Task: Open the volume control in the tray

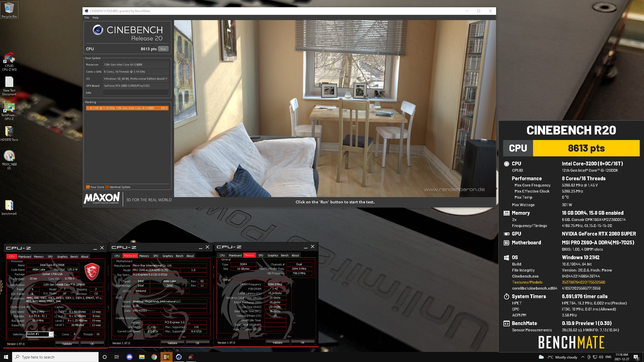Action: pyautogui.click(x=601, y=357)
